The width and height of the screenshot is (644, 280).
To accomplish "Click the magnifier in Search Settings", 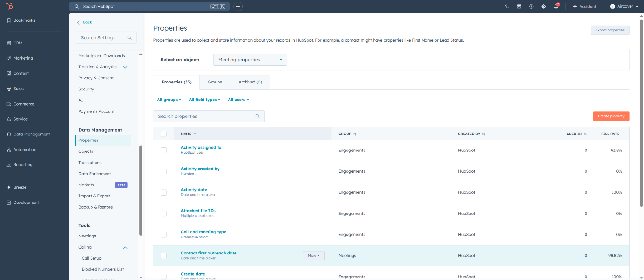I will coord(130,37).
